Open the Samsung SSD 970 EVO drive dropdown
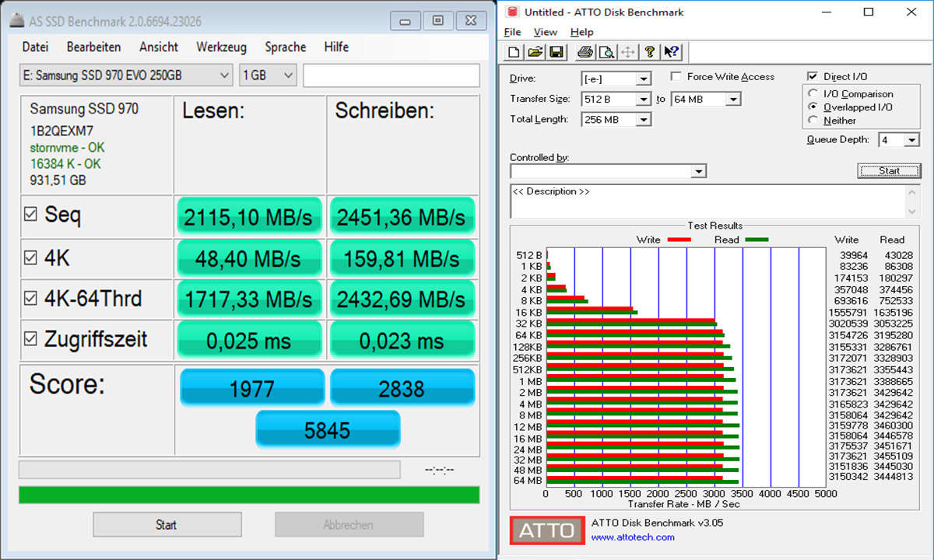Screen dimensions: 934x560 click(x=126, y=75)
